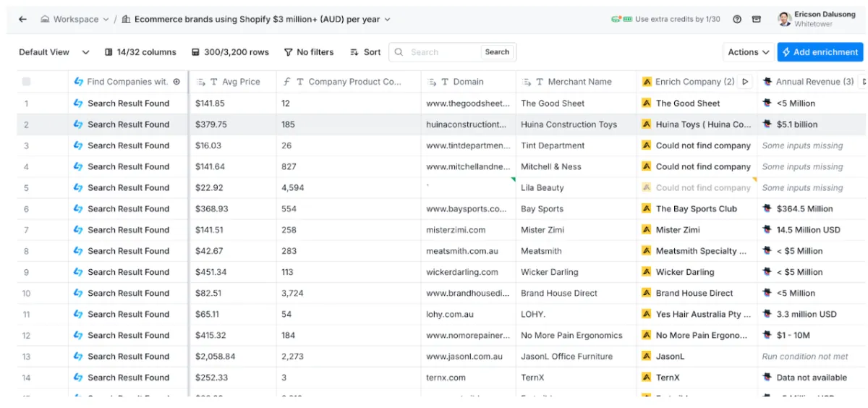The image size is (868, 408).
Task: Open the 14/32 columns selector
Action: [x=140, y=52]
